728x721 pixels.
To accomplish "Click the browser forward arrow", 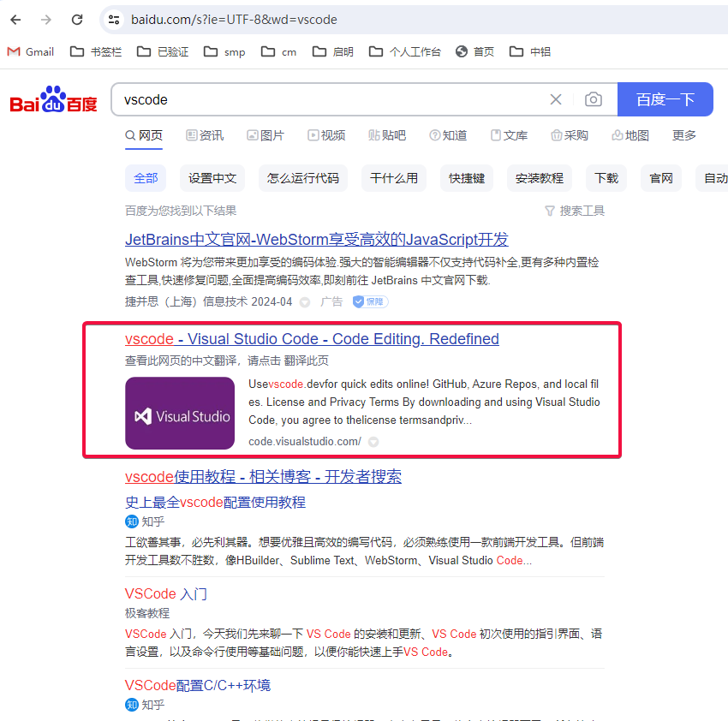I will 46,20.
